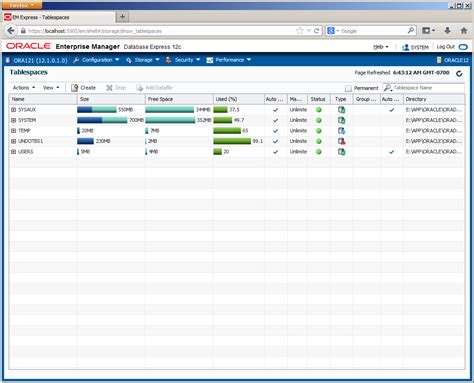Click the type icon for TEMP row
Screen dimensions: 474x383
point(341,131)
